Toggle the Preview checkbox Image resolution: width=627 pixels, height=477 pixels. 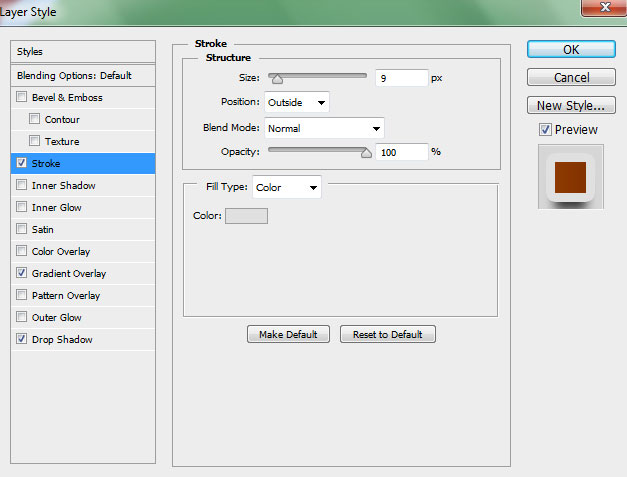pos(545,130)
